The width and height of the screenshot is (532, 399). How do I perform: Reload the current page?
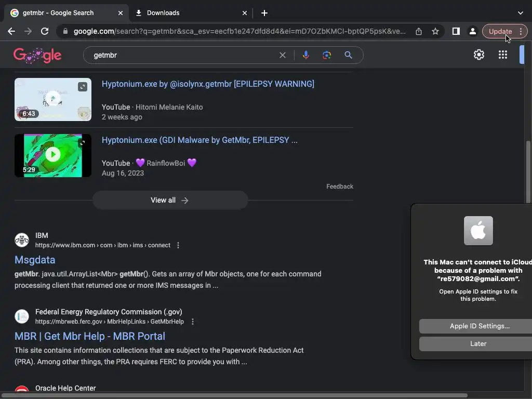[45, 31]
